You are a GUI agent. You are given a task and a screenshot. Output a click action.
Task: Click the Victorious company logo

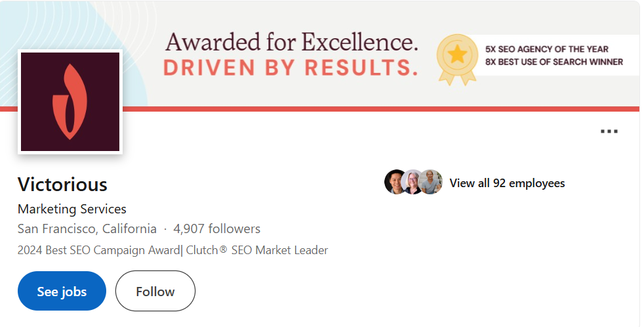pyautogui.click(x=70, y=102)
